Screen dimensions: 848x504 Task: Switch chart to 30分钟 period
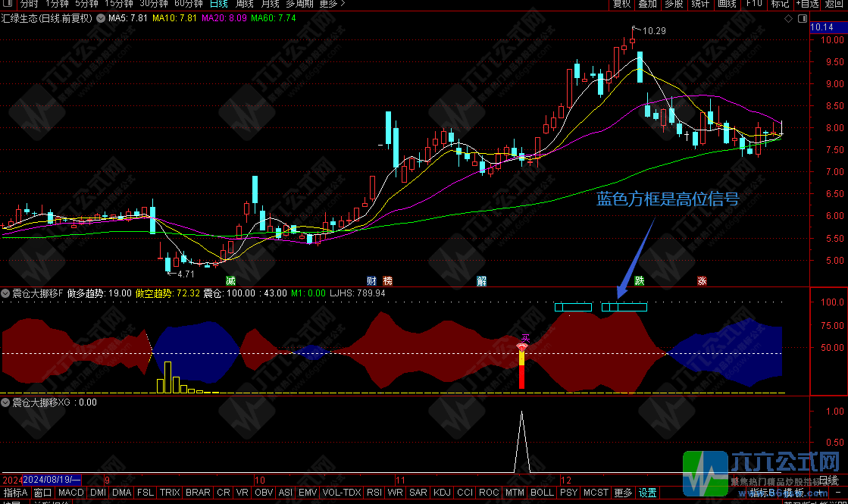click(154, 4)
